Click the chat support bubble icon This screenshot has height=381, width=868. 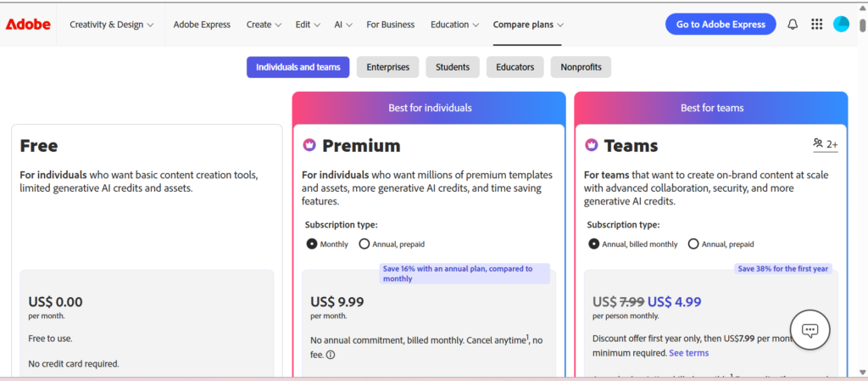coord(810,331)
